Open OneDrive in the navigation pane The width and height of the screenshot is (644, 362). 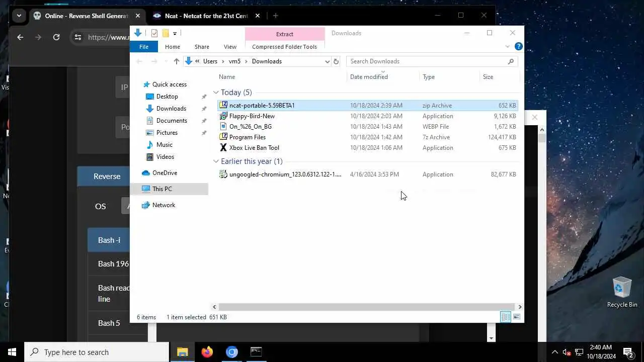point(165,173)
